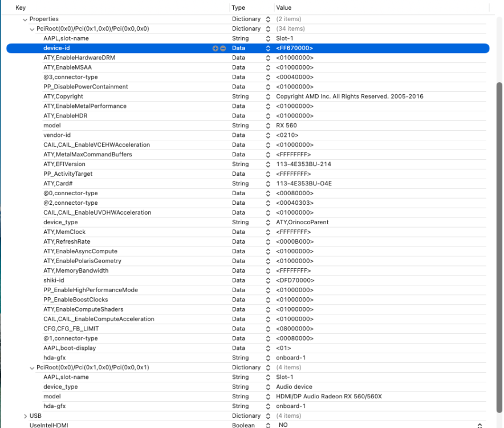Open type popup for vendor-id
The image size is (504, 428).
tap(268, 135)
